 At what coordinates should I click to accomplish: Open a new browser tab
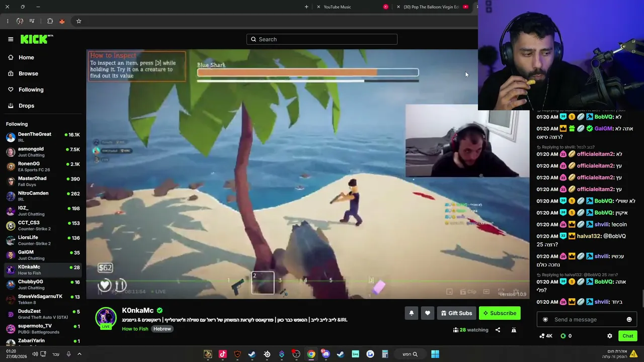[x=306, y=7]
